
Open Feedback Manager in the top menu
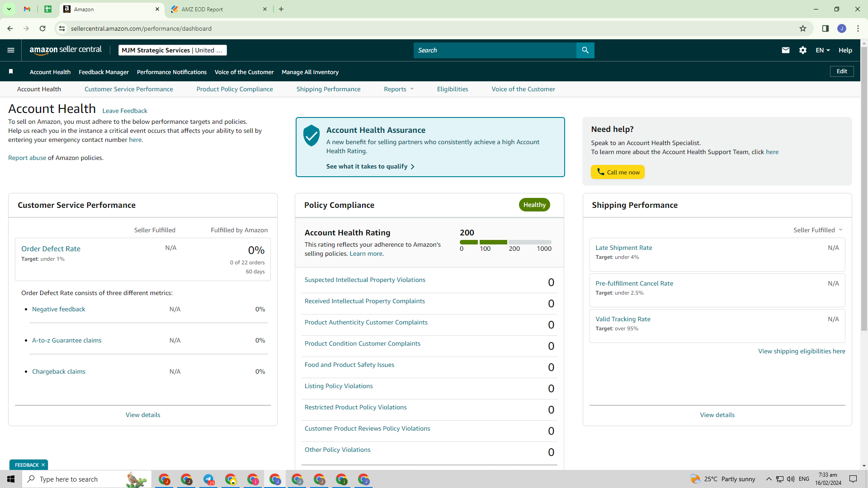coord(104,72)
